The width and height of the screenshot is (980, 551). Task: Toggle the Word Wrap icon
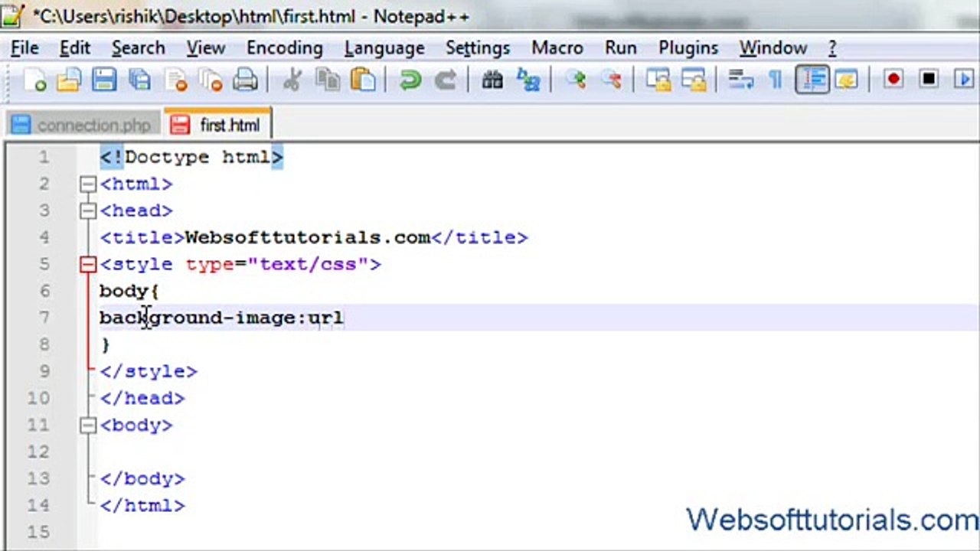740,80
